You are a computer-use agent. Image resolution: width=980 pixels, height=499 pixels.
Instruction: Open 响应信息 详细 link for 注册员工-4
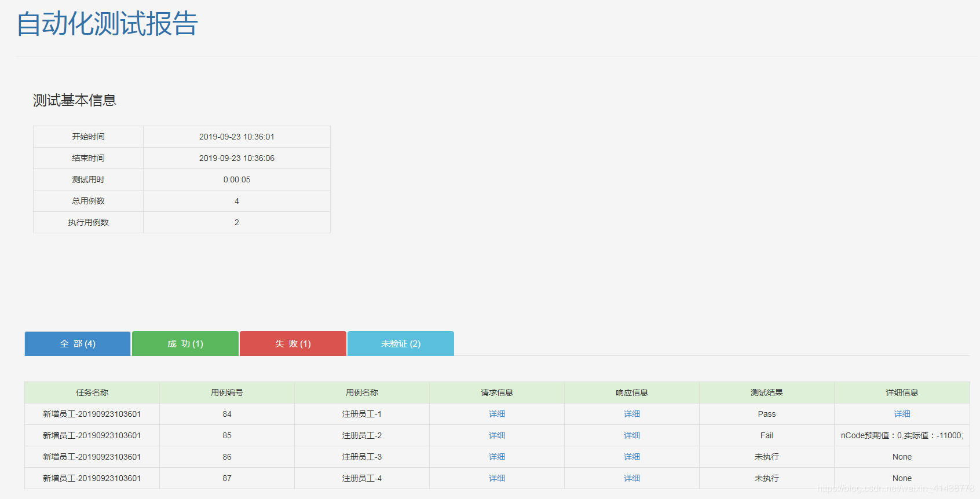(x=632, y=478)
